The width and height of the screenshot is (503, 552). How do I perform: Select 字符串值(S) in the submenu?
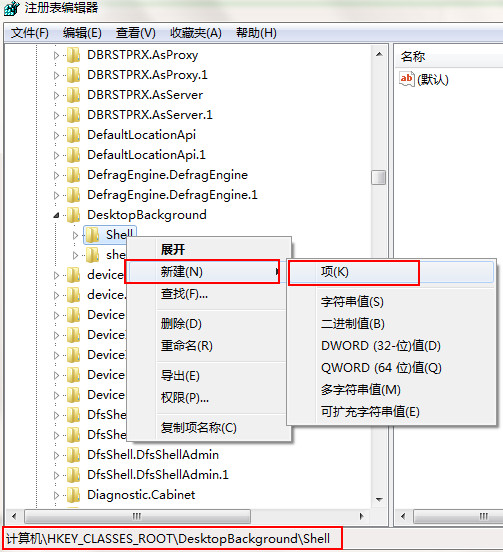tap(352, 302)
